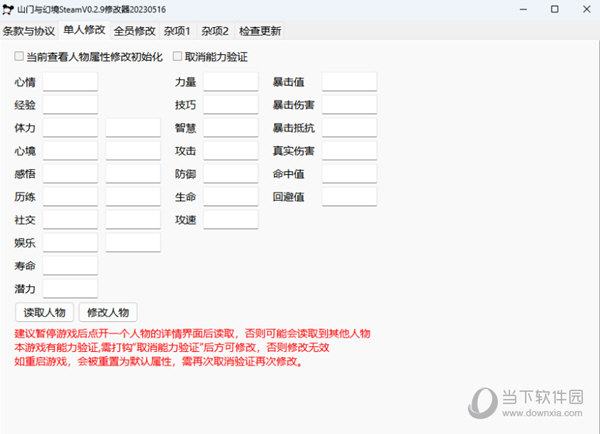The height and width of the screenshot is (434, 600).
Task: Focus the 智慧 input field
Action: coord(231,127)
